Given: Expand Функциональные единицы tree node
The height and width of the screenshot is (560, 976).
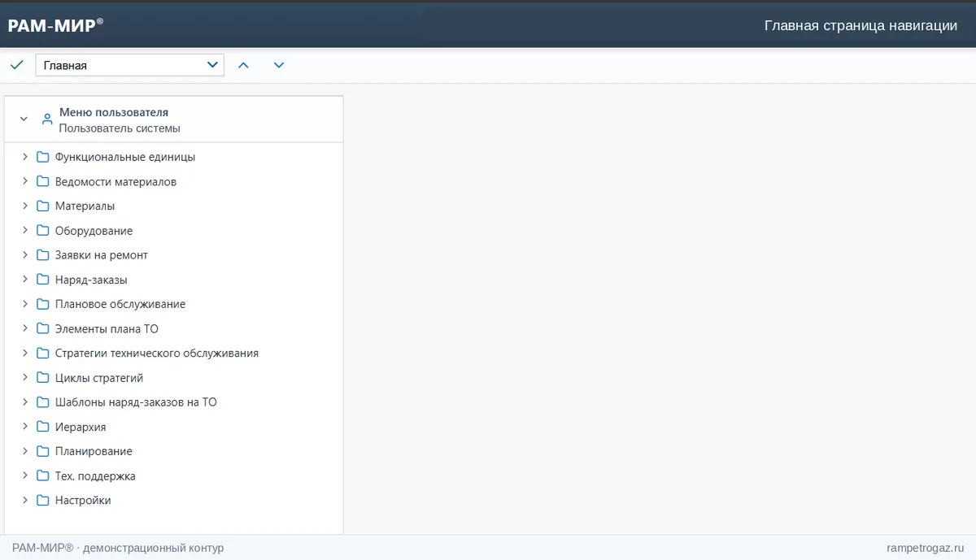Looking at the screenshot, I should click(25, 157).
